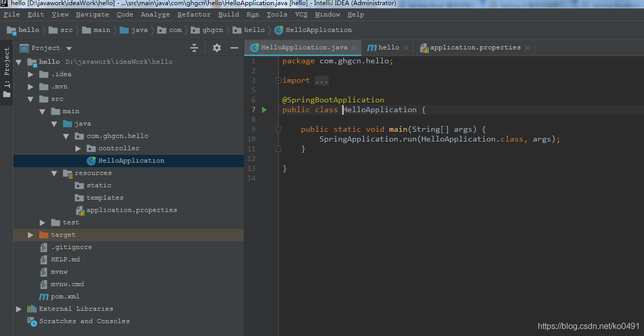Screen dimensions: 644x336
Task: Toggle the 1: Project side tool window
Action: pyautogui.click(x=6, y=73)
